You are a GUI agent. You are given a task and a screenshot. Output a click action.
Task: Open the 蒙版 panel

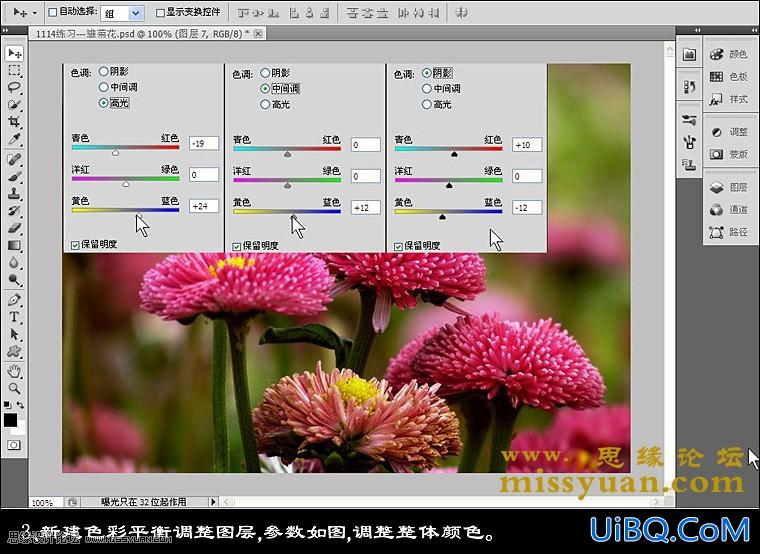click(x=730, y=154)
